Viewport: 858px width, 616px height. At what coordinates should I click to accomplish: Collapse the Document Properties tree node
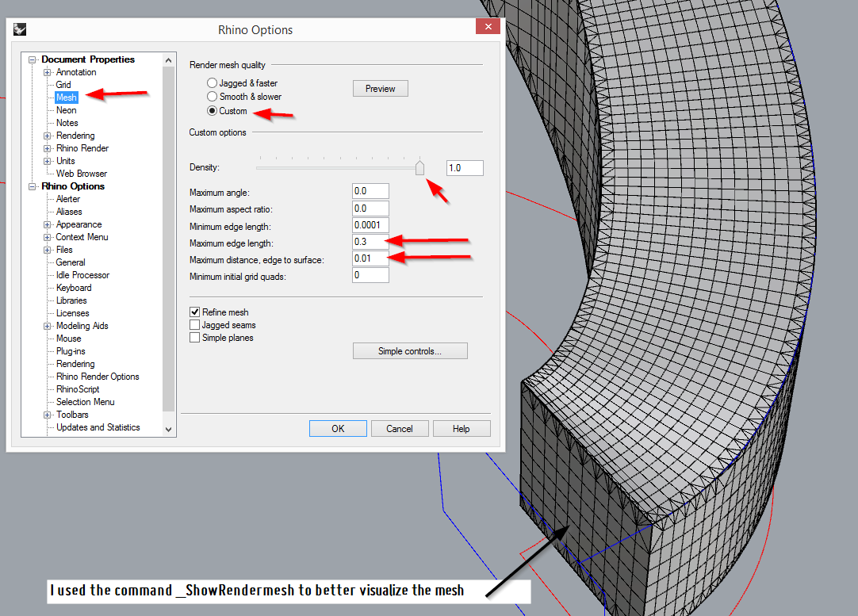(33, 59)
